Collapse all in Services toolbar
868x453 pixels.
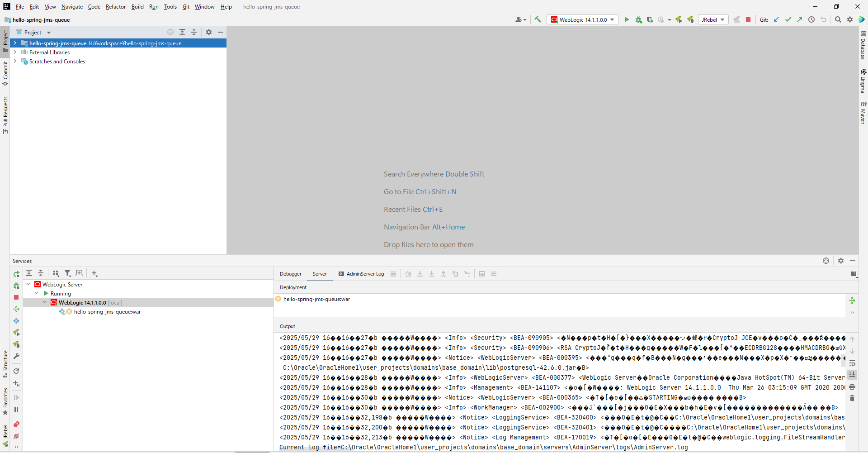[41, 273]
